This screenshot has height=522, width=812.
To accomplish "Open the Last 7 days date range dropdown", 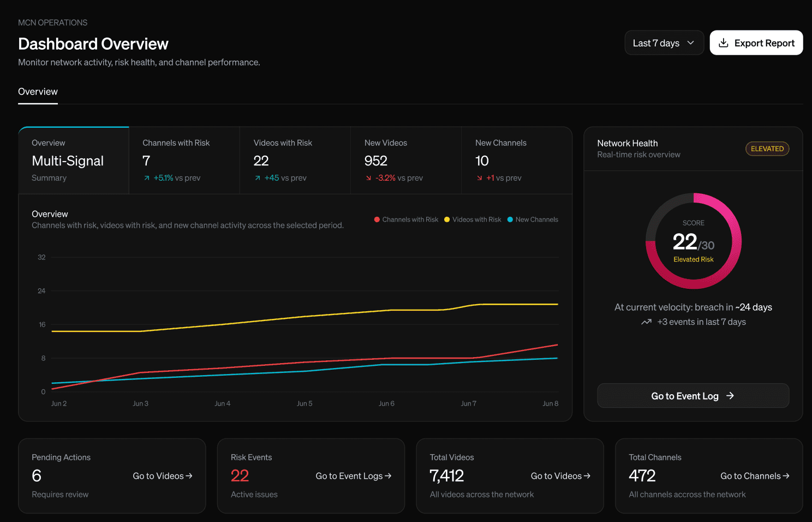I will [x=664, y=43].
